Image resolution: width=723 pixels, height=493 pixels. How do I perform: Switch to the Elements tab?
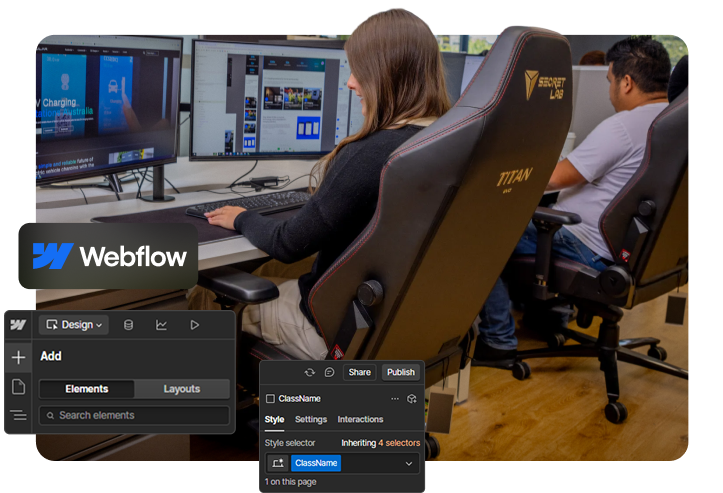point(87,389)
